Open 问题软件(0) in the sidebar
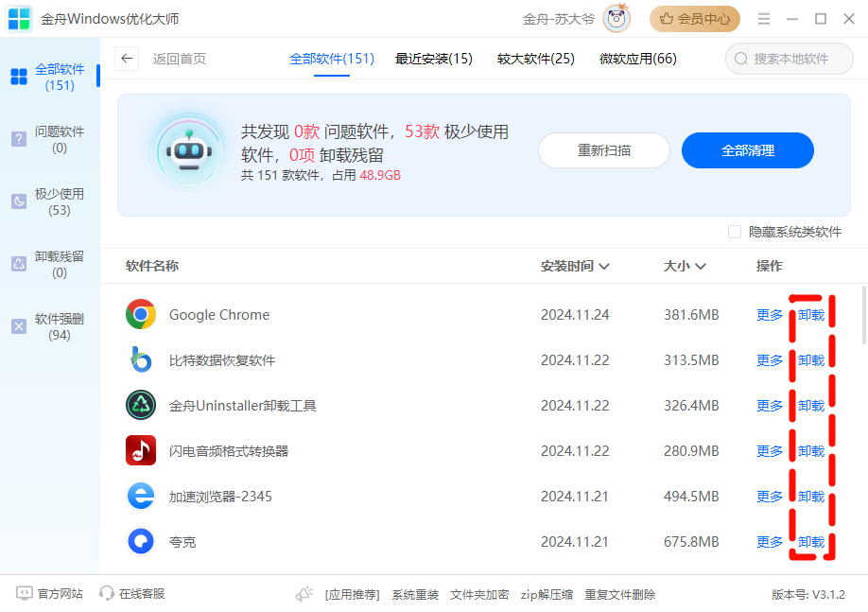This screenshot has height=612, width=868. coord(50,140)
